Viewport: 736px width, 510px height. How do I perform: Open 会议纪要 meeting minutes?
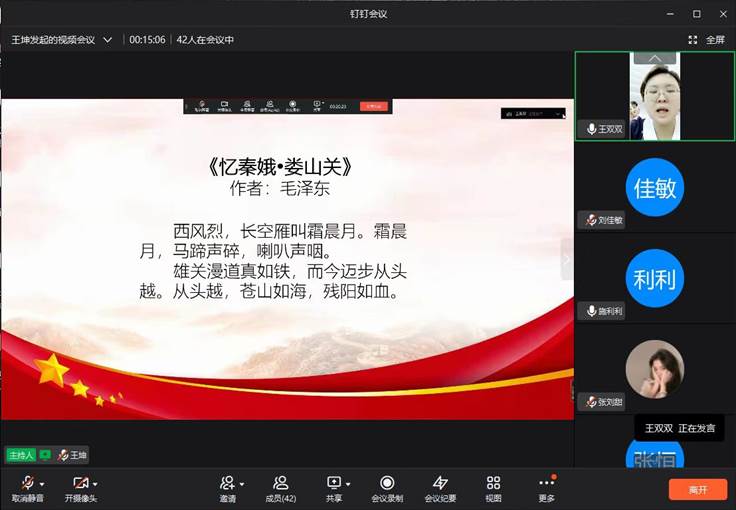440,483
